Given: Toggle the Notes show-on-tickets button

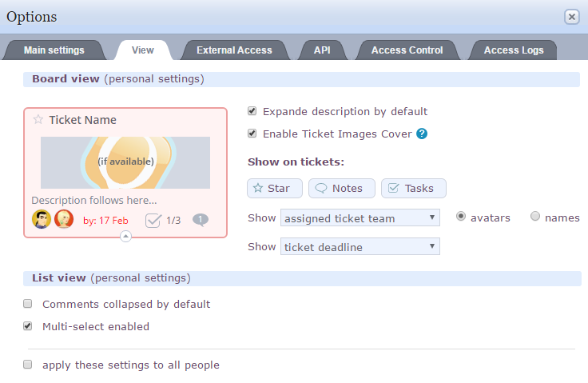Looking at the screenshot, I should (342, 188).
